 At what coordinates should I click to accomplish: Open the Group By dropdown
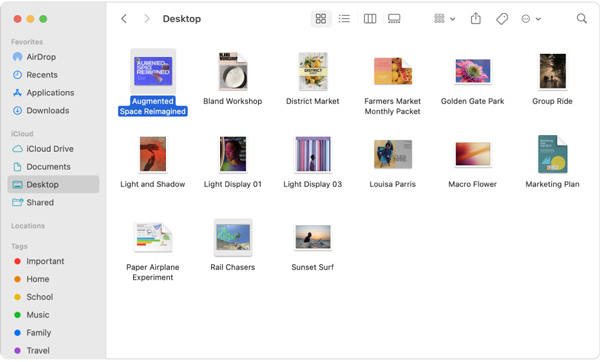click(444, 18)
